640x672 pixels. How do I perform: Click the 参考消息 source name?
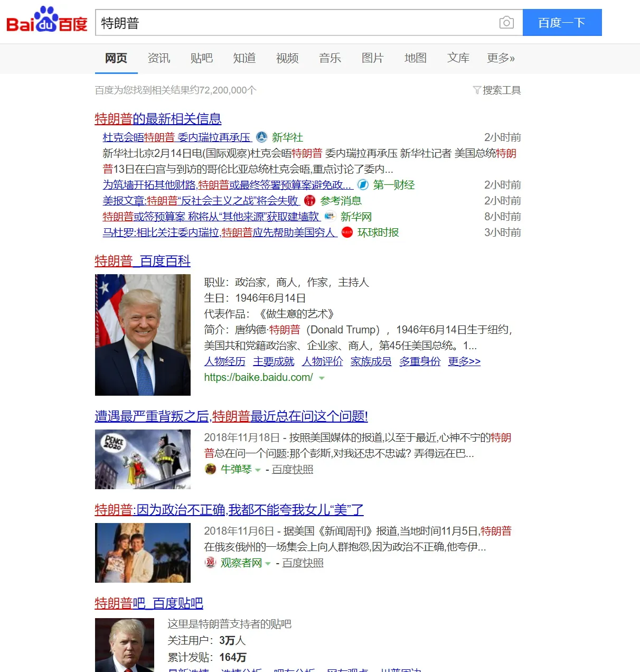click(x=341, y=201)
